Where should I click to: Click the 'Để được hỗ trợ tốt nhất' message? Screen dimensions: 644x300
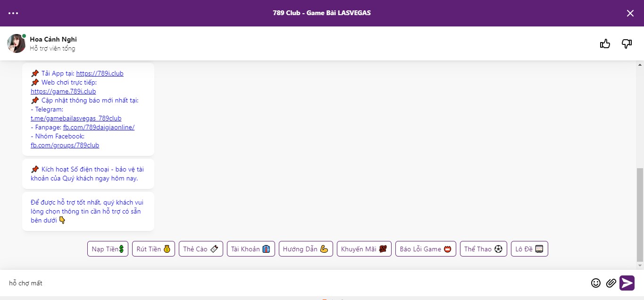click(x=88, y=211)
